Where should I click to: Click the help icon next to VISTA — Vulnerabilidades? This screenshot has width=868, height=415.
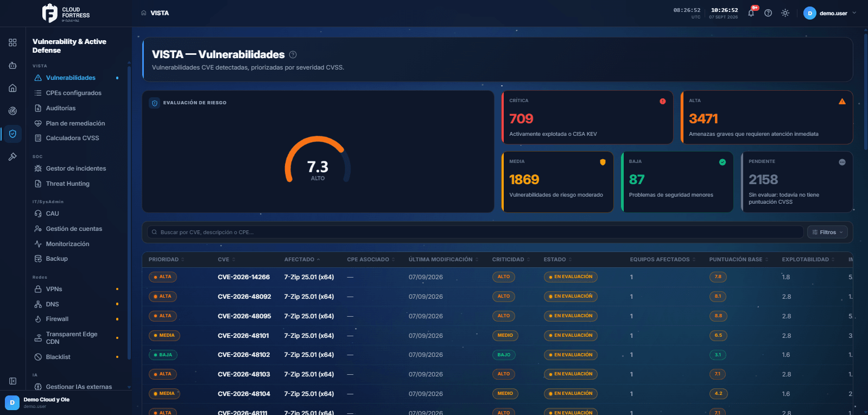(293, 54)
